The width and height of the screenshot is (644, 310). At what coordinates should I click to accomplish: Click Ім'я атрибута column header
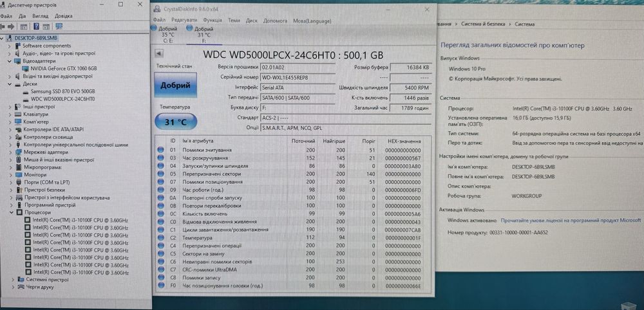198,141
